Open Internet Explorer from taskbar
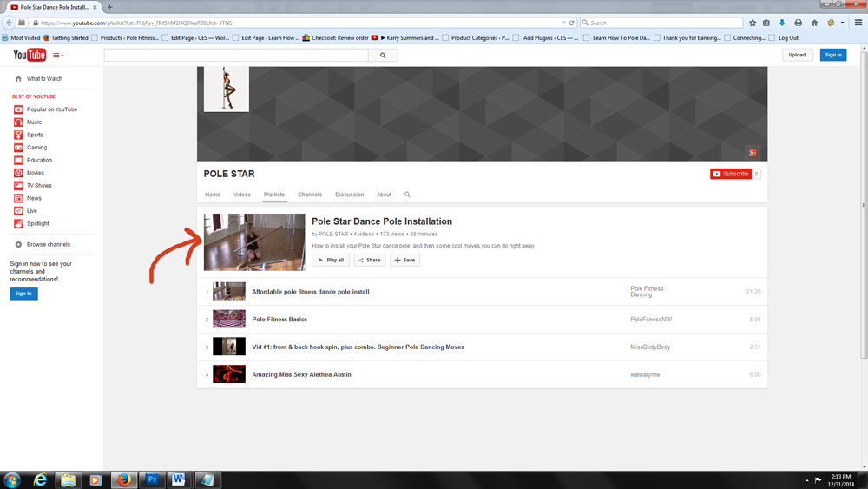This screenshot has width=868, height=489. 40,480
